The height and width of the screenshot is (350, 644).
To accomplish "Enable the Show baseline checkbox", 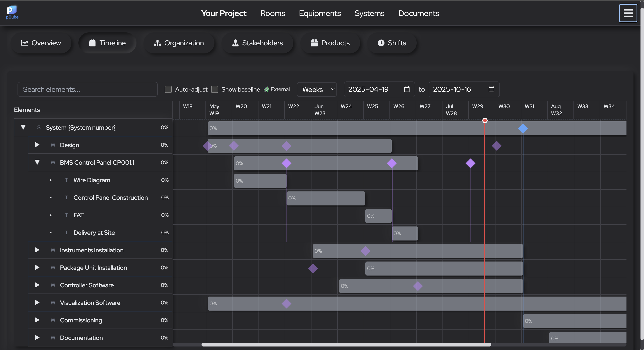I will (x=215, y=89).
